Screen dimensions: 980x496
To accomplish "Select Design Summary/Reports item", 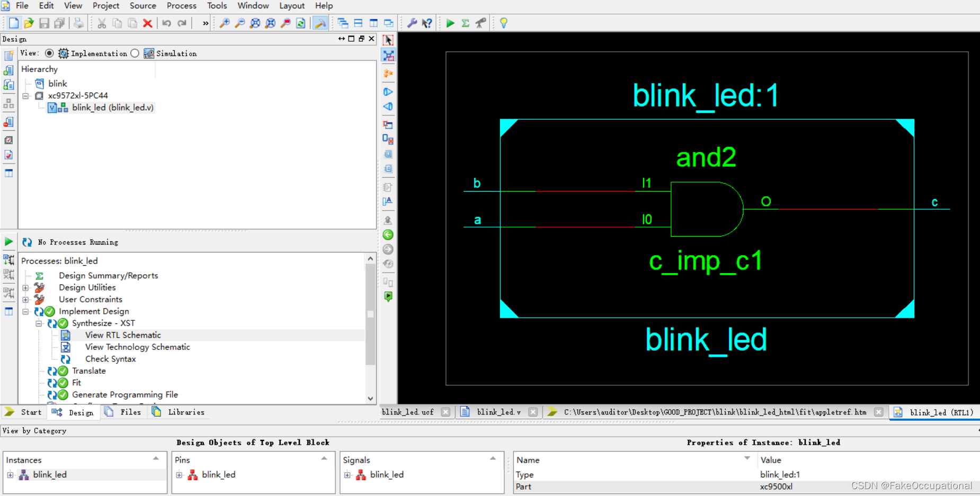I will [x=108, y=276].
